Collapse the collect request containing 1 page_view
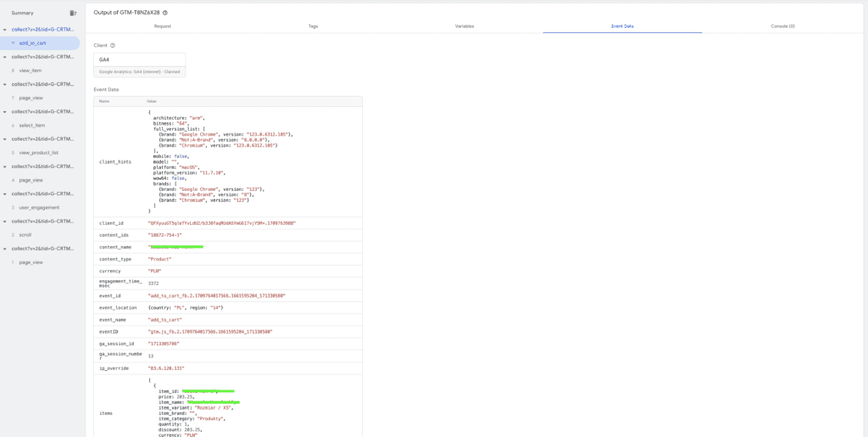 click(4, 249)
